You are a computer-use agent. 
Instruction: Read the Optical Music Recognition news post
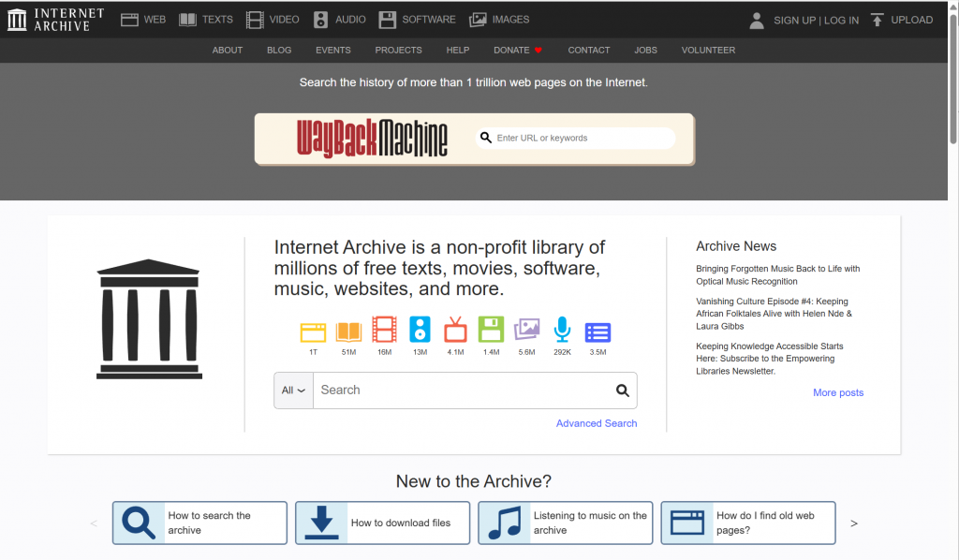pos(777,275)
